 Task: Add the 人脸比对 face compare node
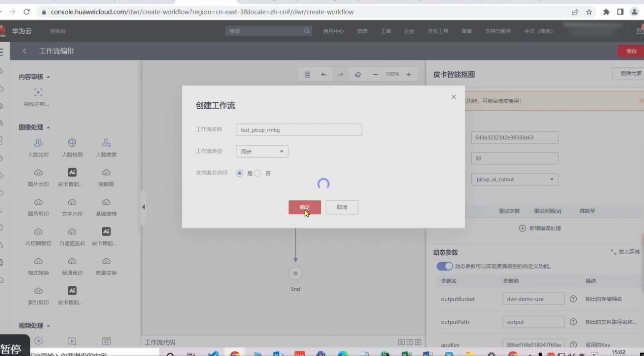38,148
